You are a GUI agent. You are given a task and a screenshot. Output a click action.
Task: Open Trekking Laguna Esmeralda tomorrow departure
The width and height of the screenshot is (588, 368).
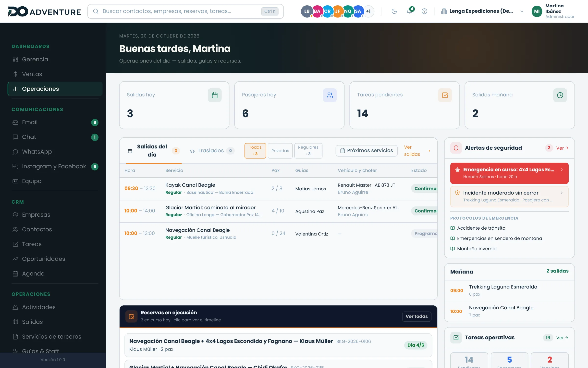click(x=509, y=290)
